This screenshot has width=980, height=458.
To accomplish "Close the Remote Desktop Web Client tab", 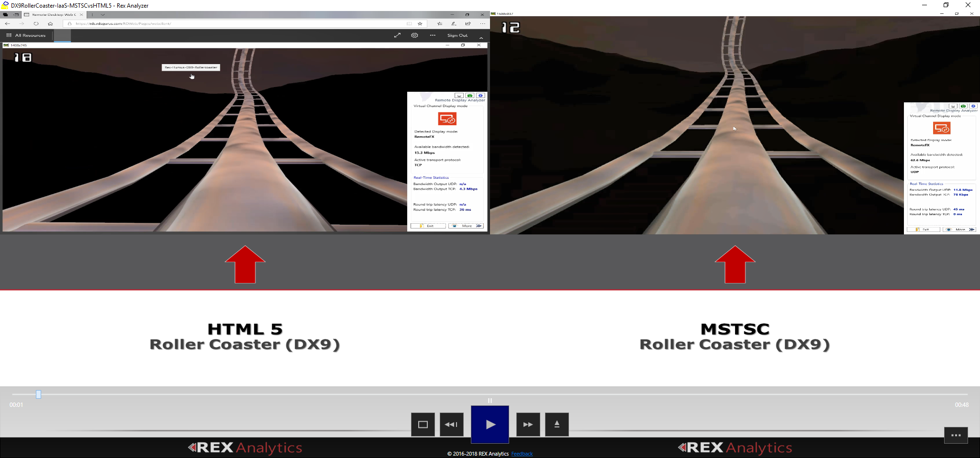I will click(x=81, y=14).
